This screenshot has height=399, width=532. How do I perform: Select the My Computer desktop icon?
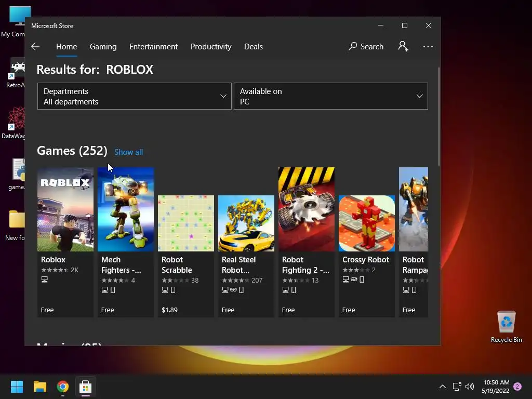(14, 22)
